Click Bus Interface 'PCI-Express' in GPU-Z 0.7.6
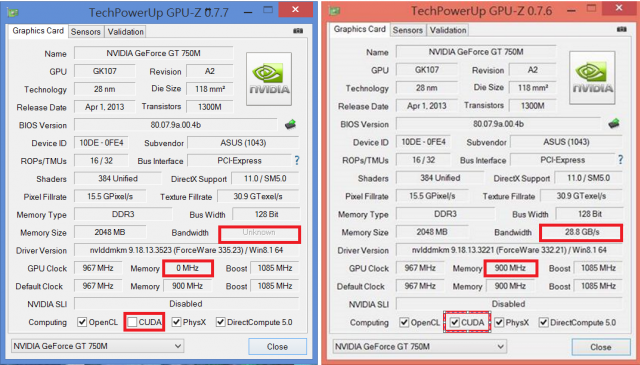Viewport: 640px width, 365px height. 562,160
